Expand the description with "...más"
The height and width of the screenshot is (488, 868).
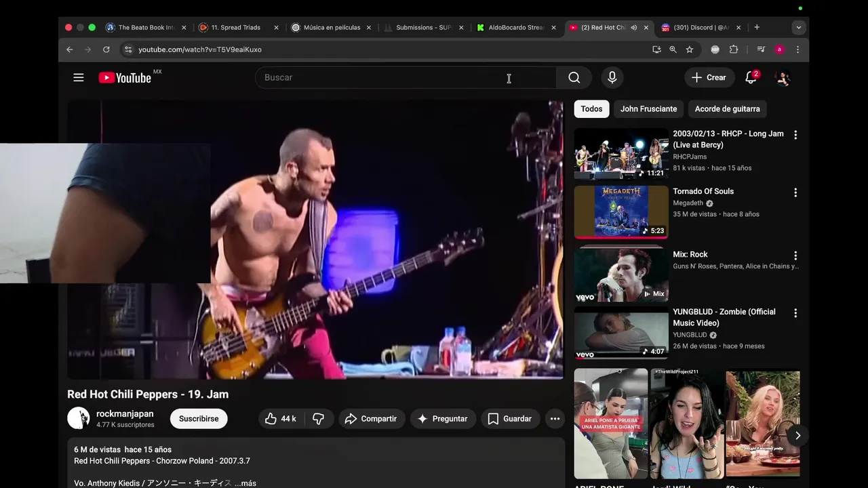tap(245, 483)
